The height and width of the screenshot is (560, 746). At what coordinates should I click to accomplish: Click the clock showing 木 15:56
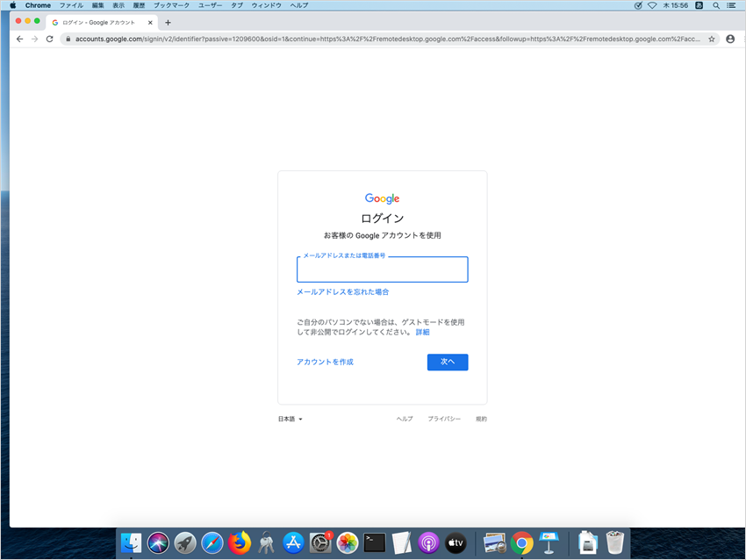point(676,5)
